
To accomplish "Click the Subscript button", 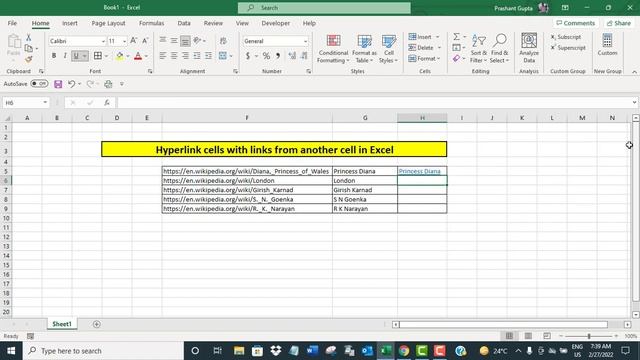I will pyautogui.click(x=566, y=37).
